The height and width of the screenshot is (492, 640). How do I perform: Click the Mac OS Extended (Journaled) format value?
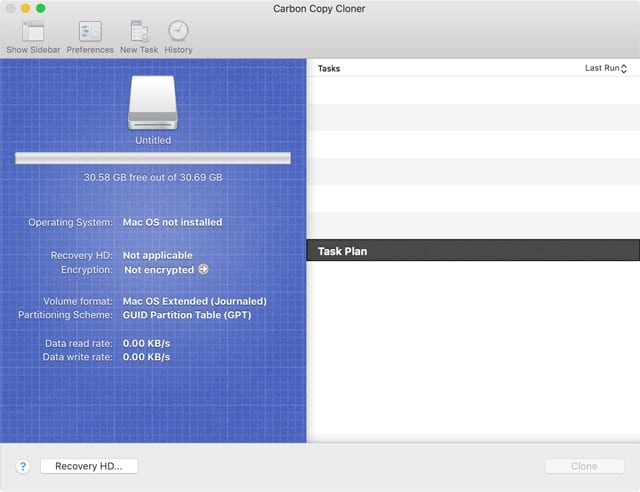click(x=194, y=300)
